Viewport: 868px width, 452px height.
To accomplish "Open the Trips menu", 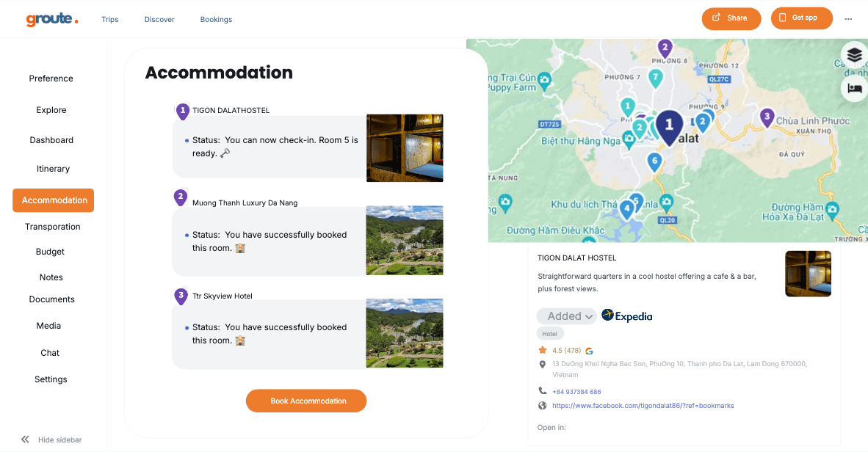I will click(110, 20).
